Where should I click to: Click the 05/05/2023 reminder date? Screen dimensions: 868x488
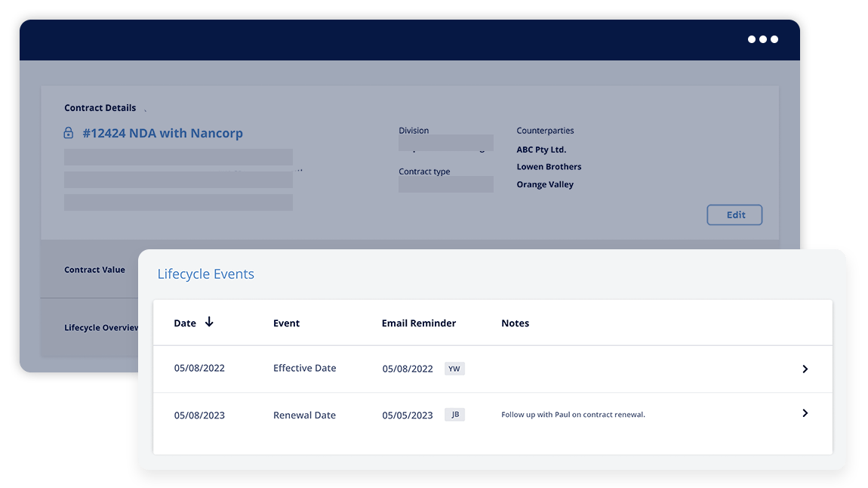tap(408, 415)
